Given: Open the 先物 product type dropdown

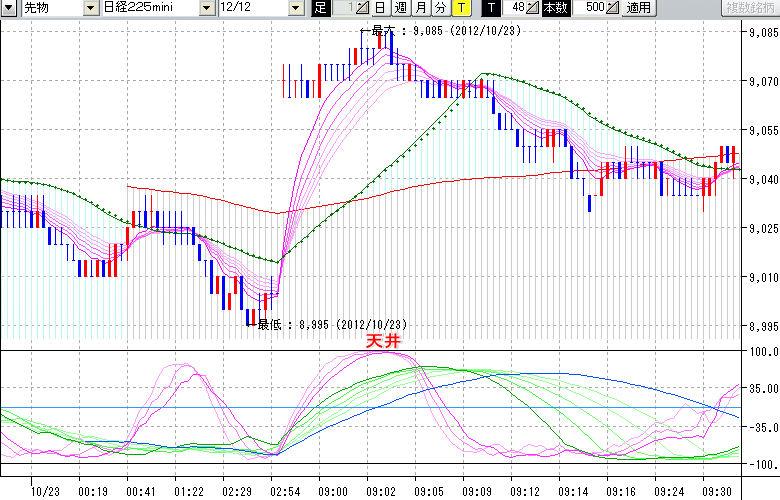Looking at the screenshot, I should click(47, 8).
